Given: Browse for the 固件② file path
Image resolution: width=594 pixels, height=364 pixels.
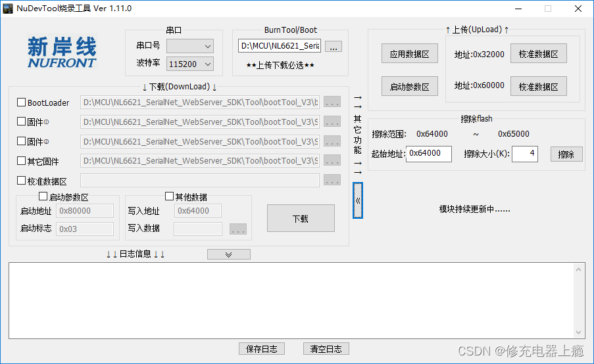Looking at the screenshot, I should 332,141.
